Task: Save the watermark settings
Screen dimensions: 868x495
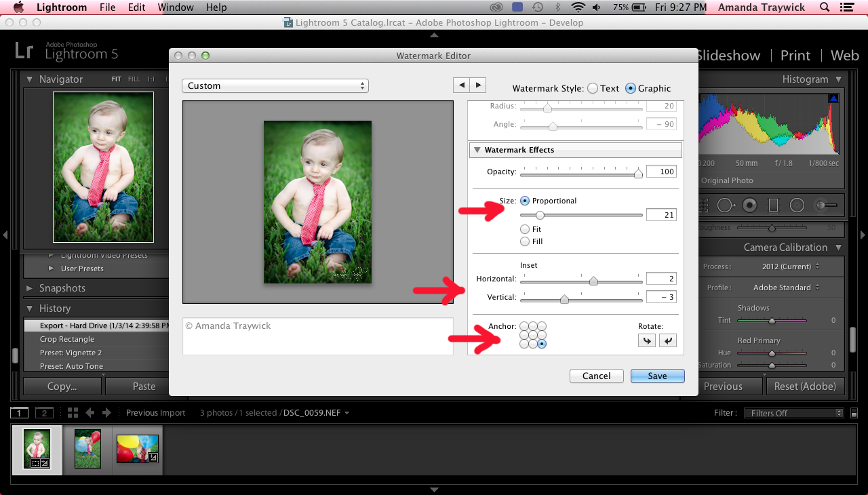Action: [657, 376]
